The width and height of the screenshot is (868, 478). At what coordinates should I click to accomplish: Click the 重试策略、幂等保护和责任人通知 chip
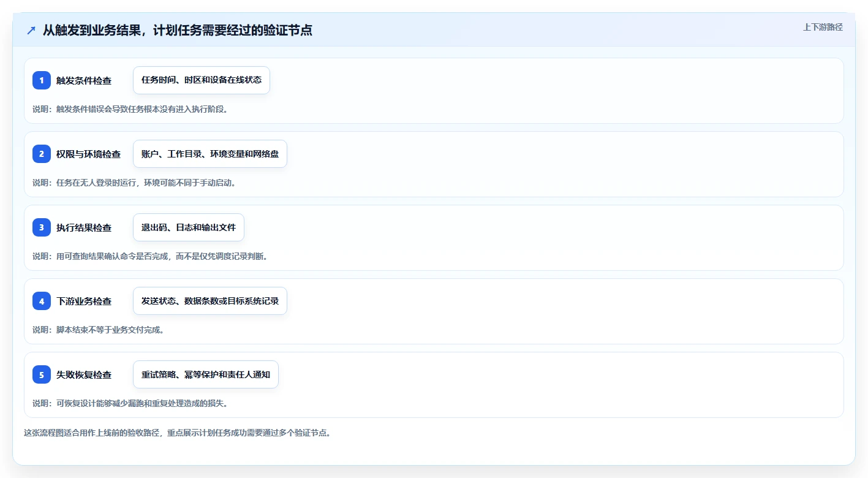pyautogui.click(x=206, y=374)
